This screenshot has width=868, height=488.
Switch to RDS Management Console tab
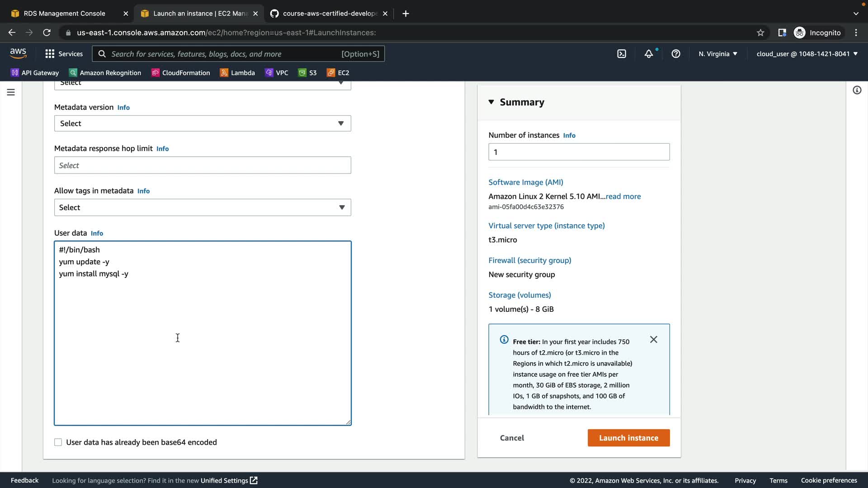[x=64, y=14]
